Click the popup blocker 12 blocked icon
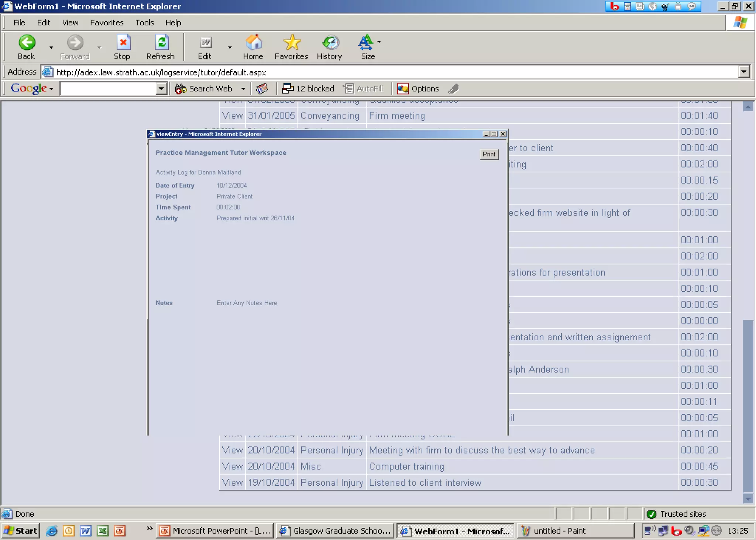Screen dimensions: 756x540 click(x=288, y=89)
